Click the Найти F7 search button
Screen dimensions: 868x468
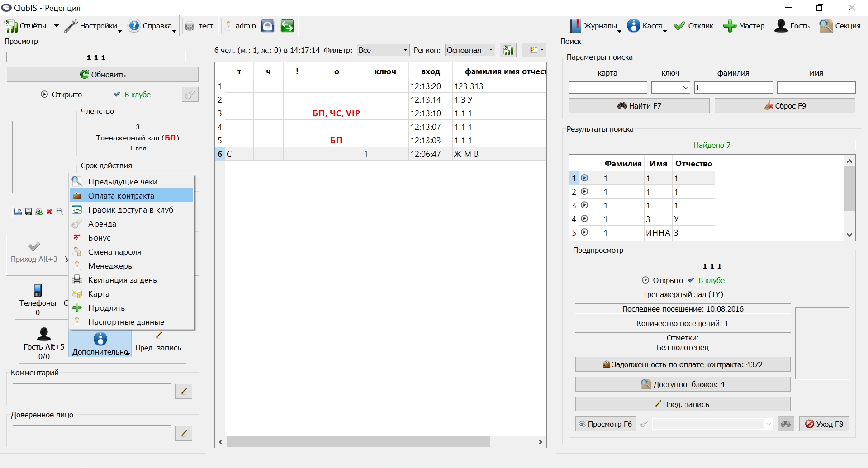[639, 106]
